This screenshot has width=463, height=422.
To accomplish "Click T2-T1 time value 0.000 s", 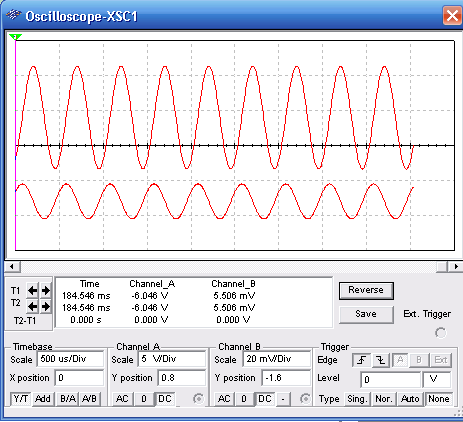I will [86, 320].
